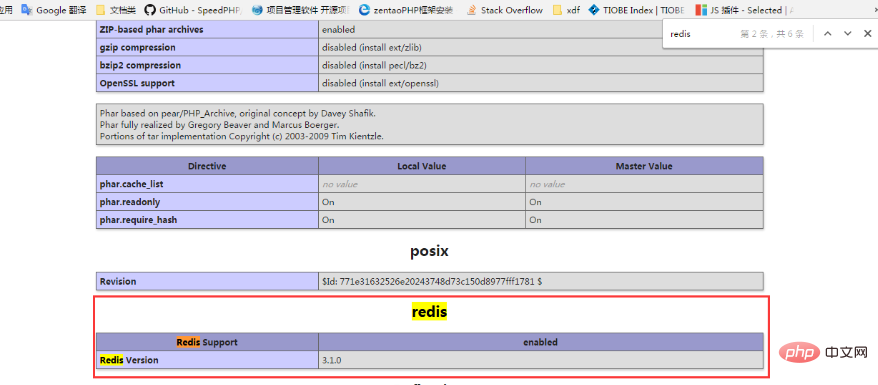Click the posix 'Revision' row label
Screen dimensions: 878x385
[x=207, y=281]
